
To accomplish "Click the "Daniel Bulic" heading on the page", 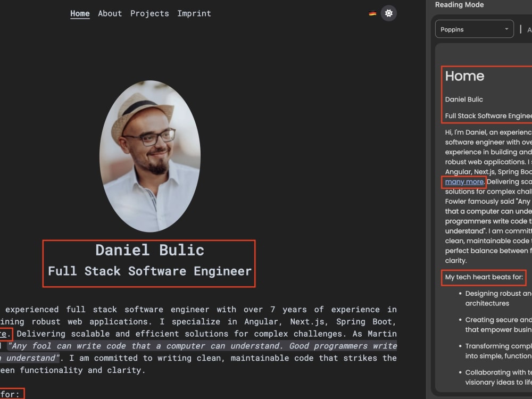I will pyautogui.click(x=149, y=250).
